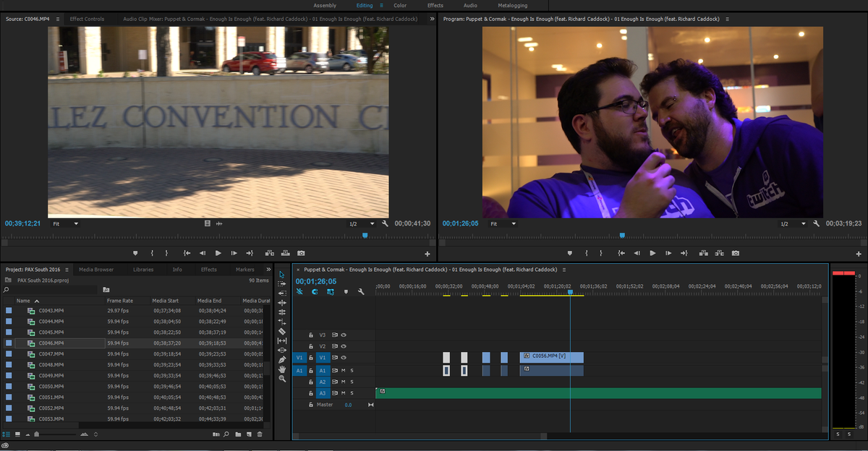Mark In point in Source monitor

(152, 253)
